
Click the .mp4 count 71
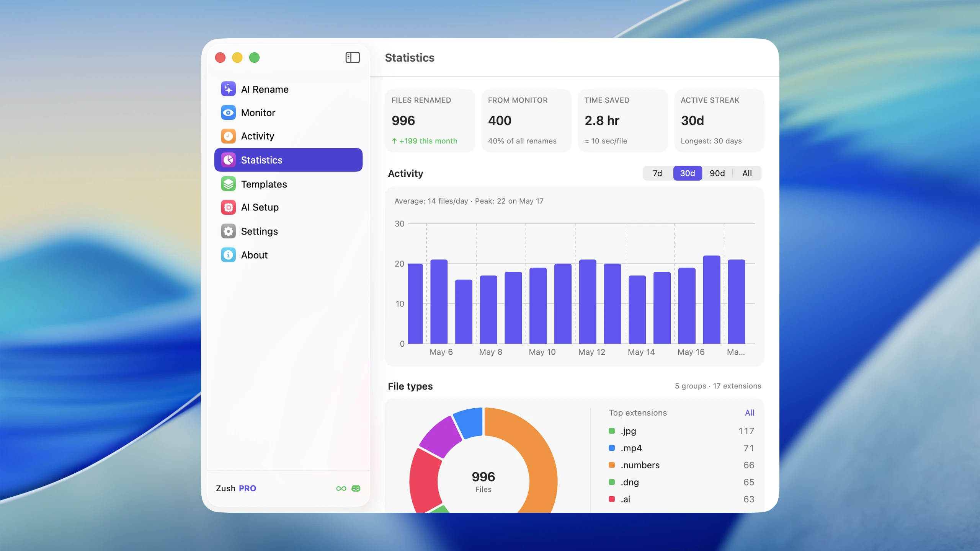coord(748,448)
